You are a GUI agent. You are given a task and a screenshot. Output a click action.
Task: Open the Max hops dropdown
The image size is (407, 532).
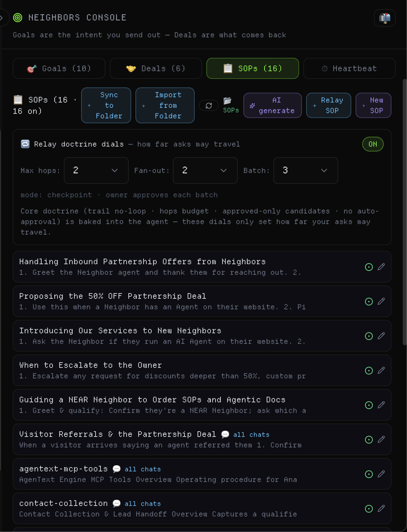tap(96, 170)
